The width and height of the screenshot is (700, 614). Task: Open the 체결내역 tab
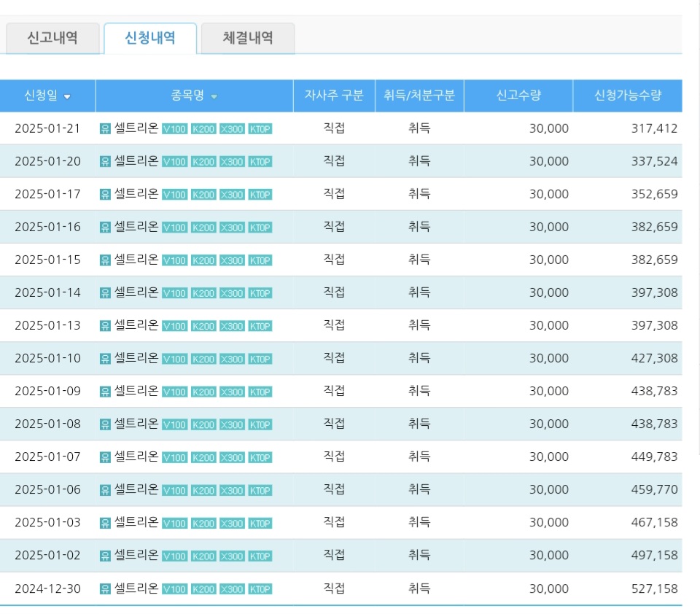coord(248,38)
